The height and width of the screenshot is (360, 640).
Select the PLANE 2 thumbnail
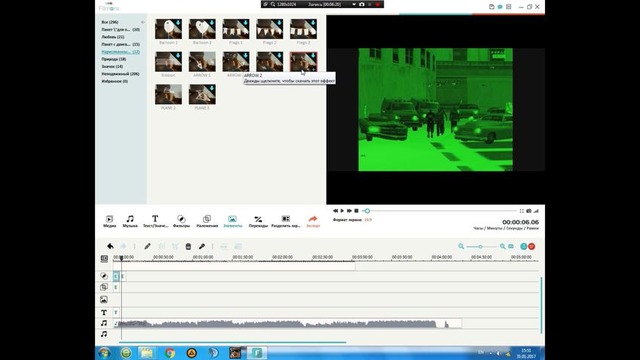click(169, 94)
